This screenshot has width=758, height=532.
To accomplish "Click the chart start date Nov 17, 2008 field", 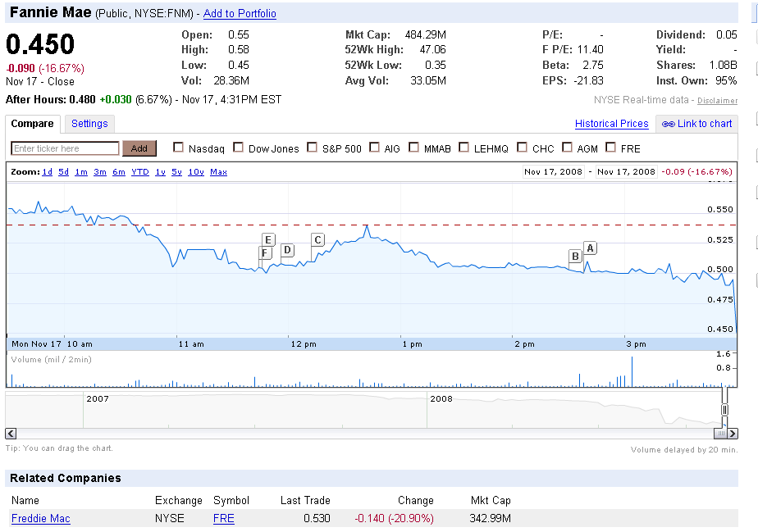I will coord(554,172).
